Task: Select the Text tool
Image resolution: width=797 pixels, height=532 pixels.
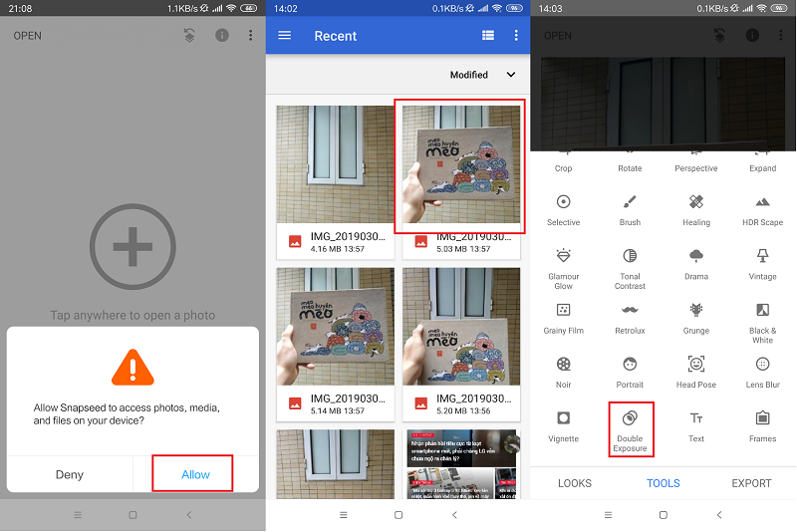Action: point(695,426)
